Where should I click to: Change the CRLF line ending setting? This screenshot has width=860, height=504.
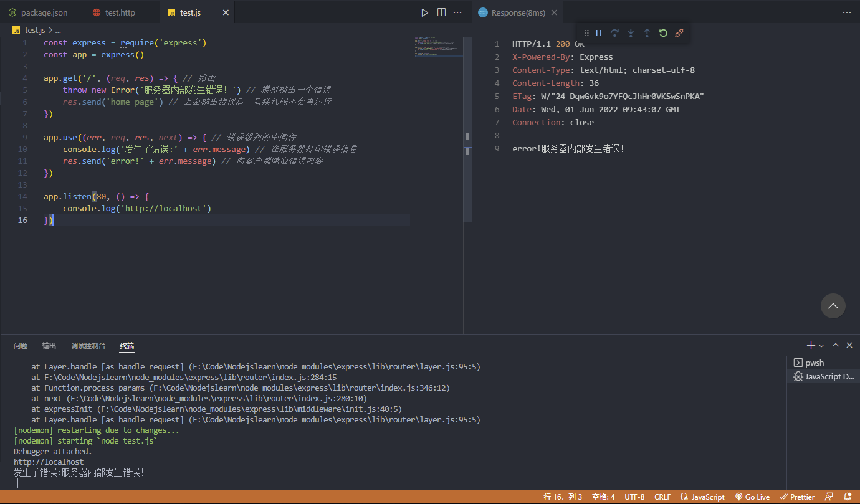coord(662,497)
